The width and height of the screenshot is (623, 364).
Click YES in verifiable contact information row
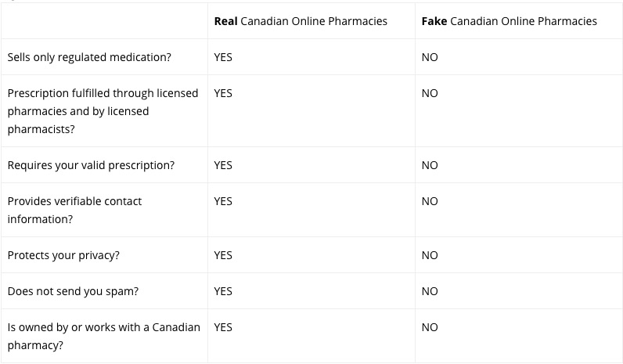pos(223,201)
